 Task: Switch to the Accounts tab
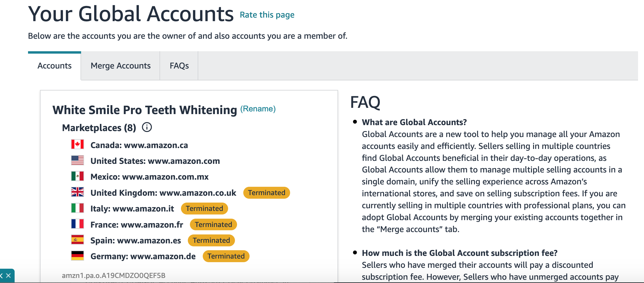[x=54, y=66]
